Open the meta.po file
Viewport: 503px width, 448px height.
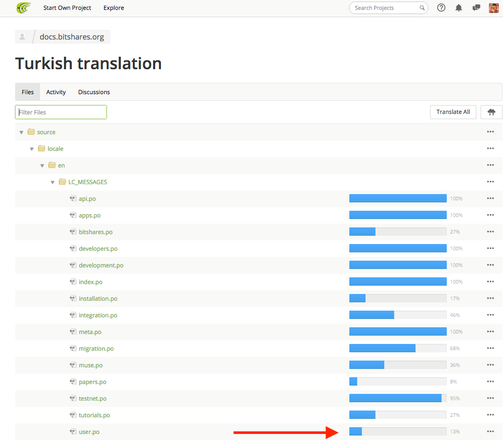point(90,332)
